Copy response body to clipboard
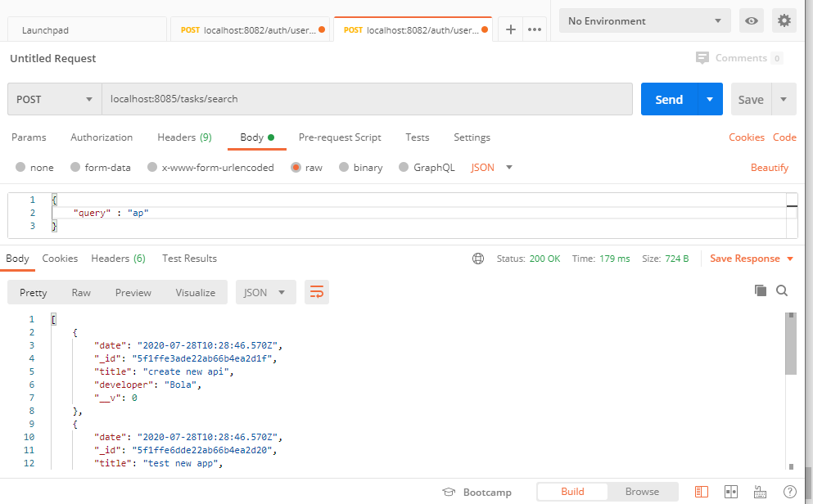The height and width of the screenshot is (504, 813). (760, 290)
